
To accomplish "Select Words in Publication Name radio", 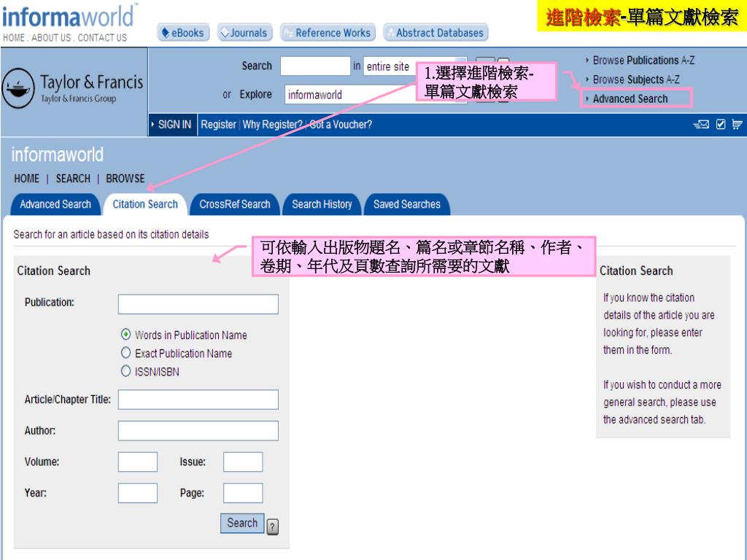I will 125,334.
